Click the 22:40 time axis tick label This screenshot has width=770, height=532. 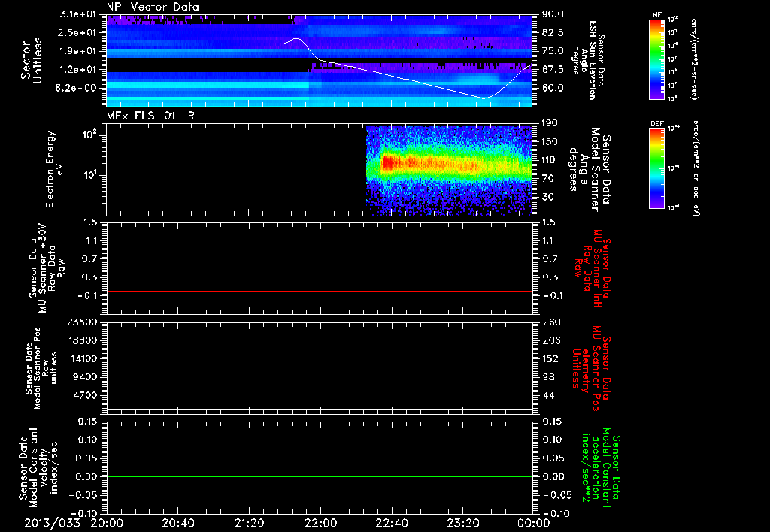point(391,523)
